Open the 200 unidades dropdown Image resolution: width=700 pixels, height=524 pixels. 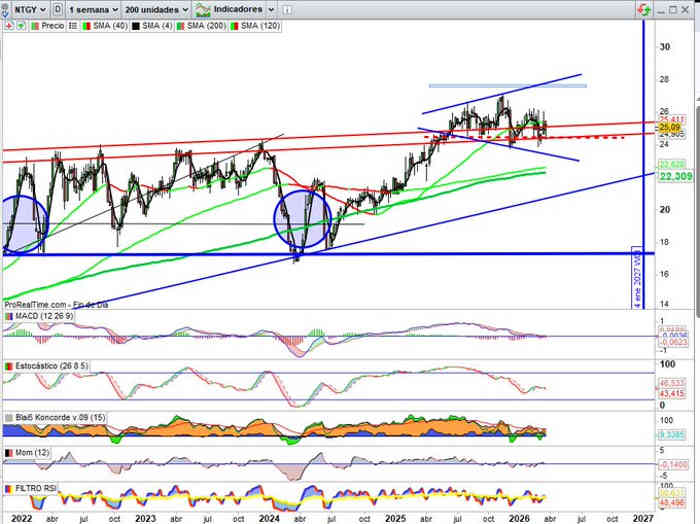tap(156, 9)
